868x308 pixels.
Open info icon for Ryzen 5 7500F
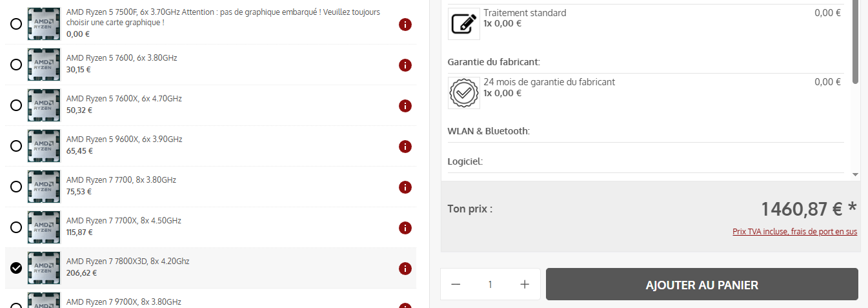(405, 25)
